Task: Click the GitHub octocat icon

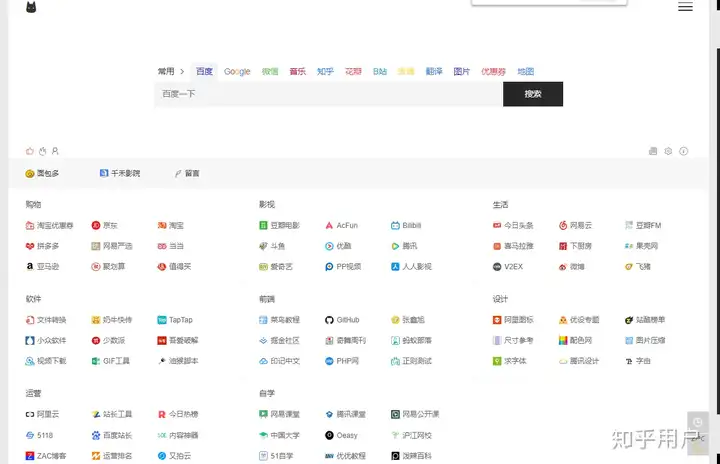Action: coord(329,320)
